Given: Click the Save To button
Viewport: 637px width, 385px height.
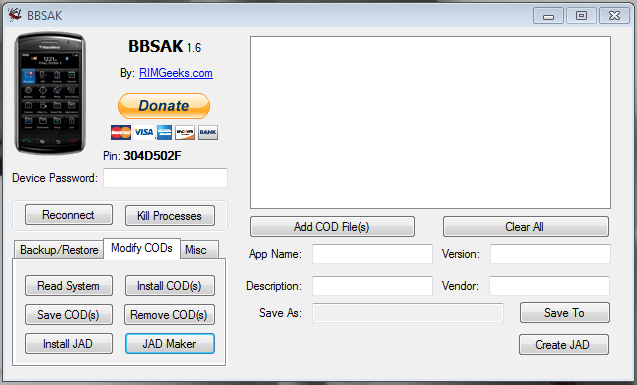Looking at the screenshot, I should coord(565,313).
